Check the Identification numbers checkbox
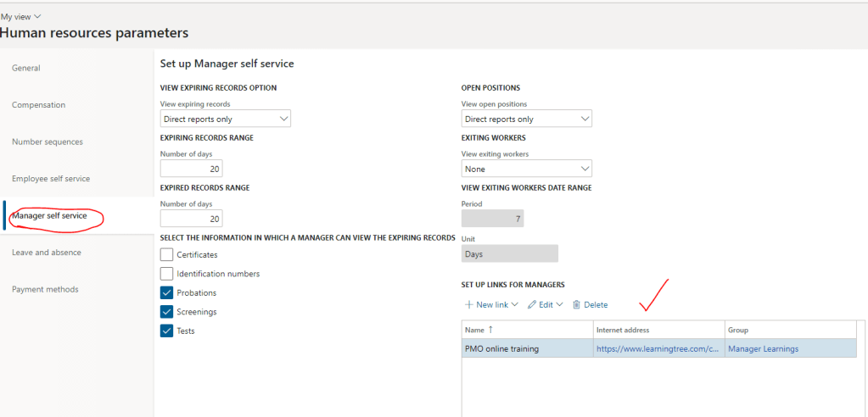This screenshot has height=417, width=868. [167, 274]
